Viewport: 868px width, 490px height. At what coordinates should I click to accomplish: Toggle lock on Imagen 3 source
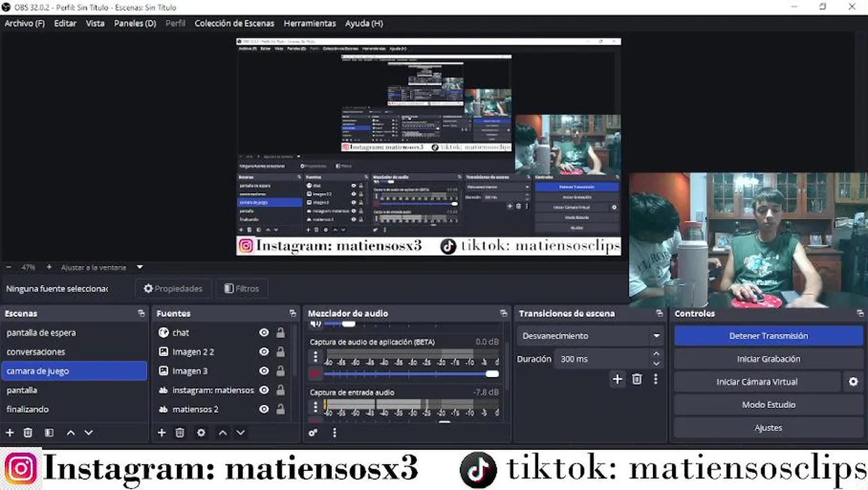point(280,371)
